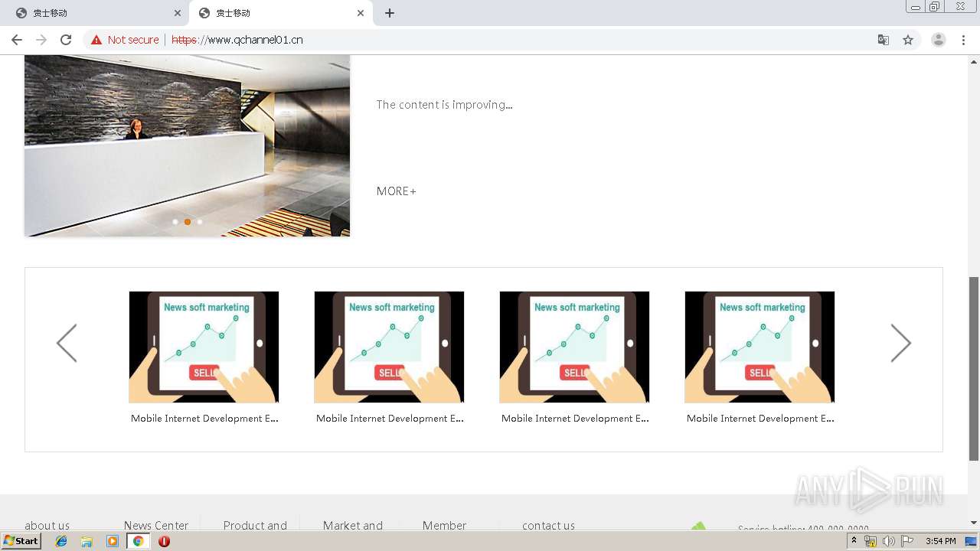
Task: Click the second Mobile Internet Development caption
Action: (x=390, y=419)
